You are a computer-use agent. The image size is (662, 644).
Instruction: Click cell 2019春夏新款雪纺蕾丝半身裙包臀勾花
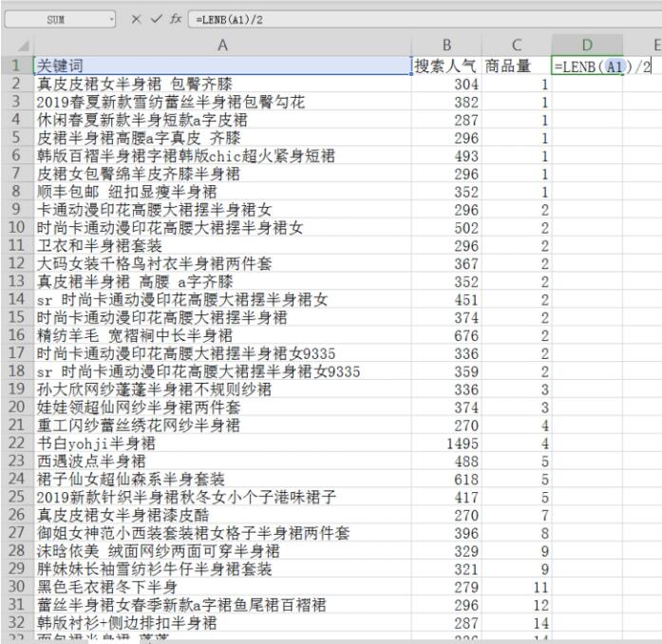(222, 102)
